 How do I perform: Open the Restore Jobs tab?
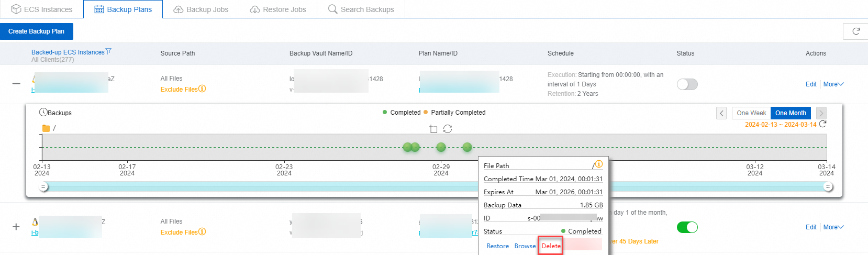[278, 9]
